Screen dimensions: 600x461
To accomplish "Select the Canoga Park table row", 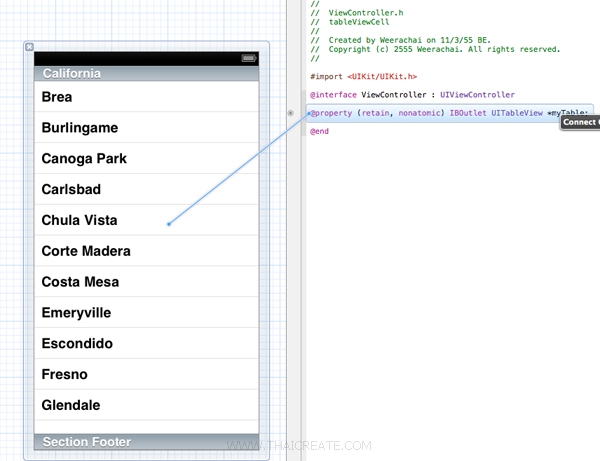I will [147, 158].
